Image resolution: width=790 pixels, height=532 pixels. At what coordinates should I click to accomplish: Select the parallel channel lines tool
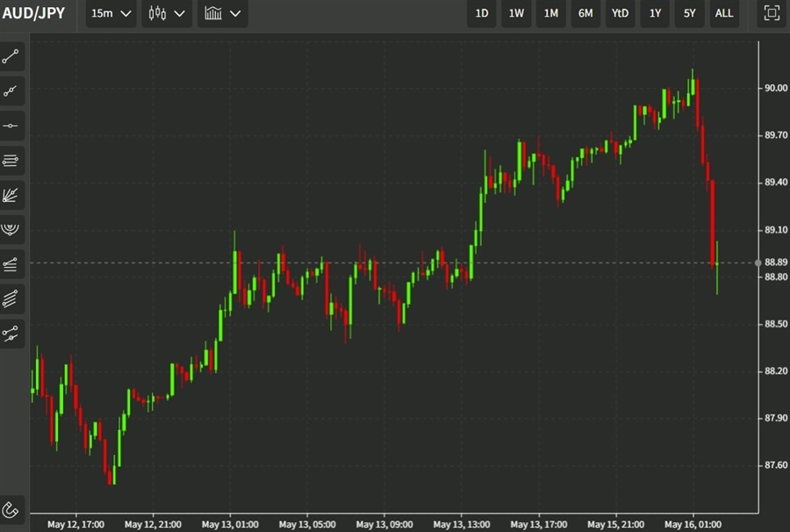[11, 298]
